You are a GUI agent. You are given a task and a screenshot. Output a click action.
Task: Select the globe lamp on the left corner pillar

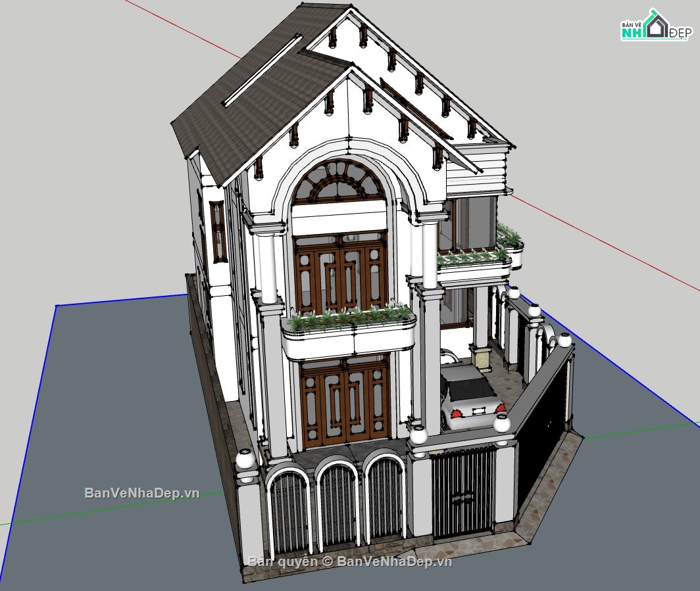pyautogui.click(x=245, y=459)
